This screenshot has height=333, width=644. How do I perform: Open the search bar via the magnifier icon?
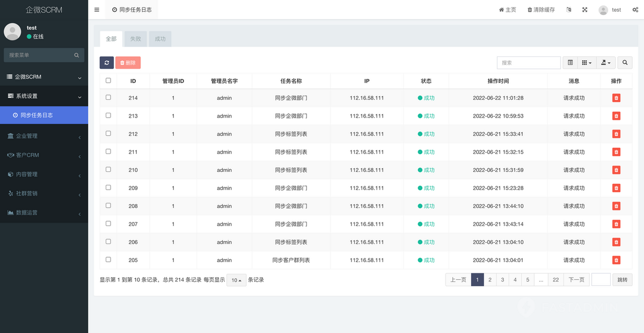(x=624, y=62)
